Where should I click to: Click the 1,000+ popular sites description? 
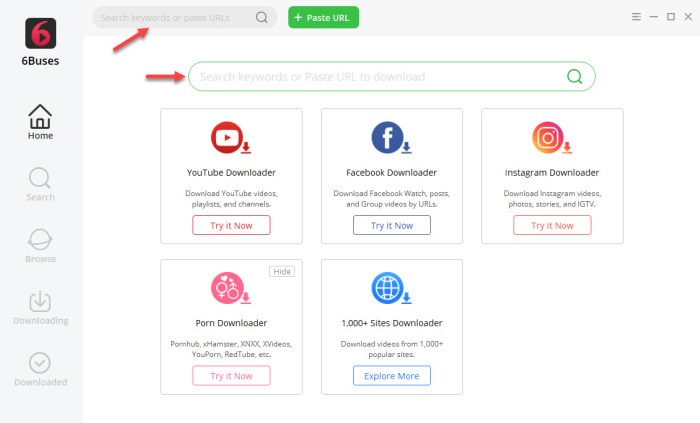coord(392,349)
